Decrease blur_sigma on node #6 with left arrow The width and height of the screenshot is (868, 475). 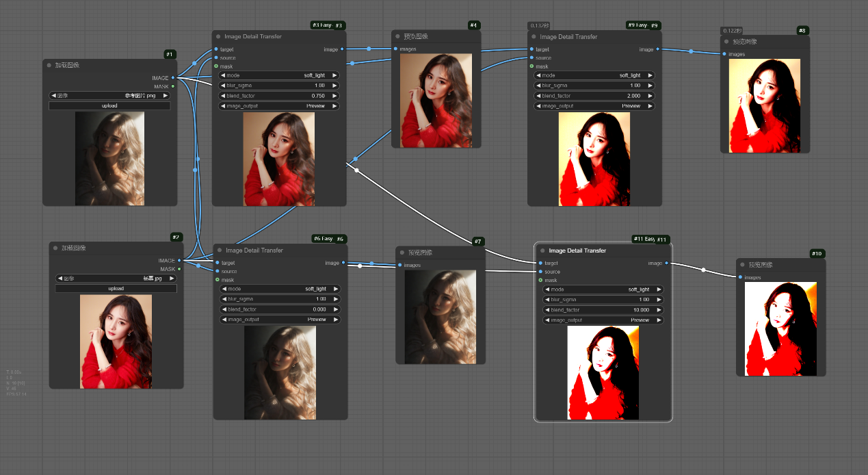[223, 299]
